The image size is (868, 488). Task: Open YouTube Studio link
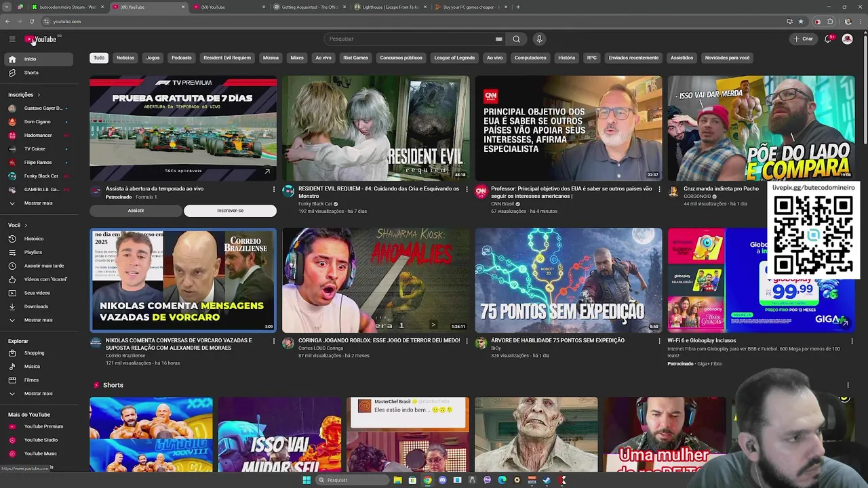click(x=37, y=440)
